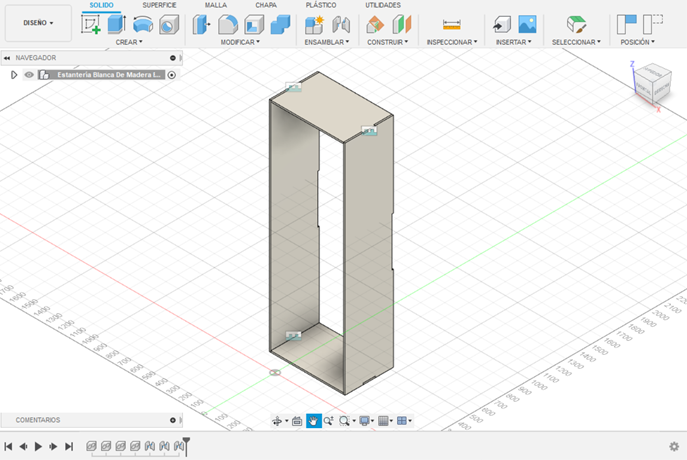Open the POSICIÓN dropdown menu
The height and width of the screenshot is (460, 687).
pyautogui.click(x=637, y=42)
